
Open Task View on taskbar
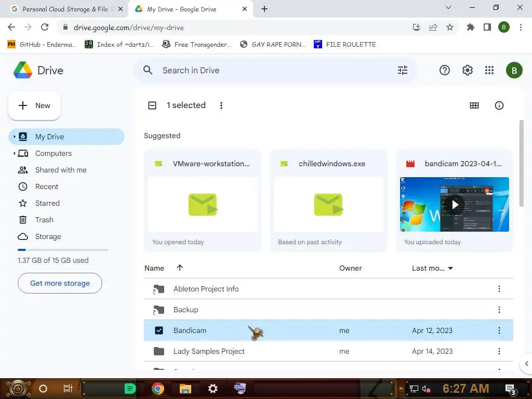point(68,389)
